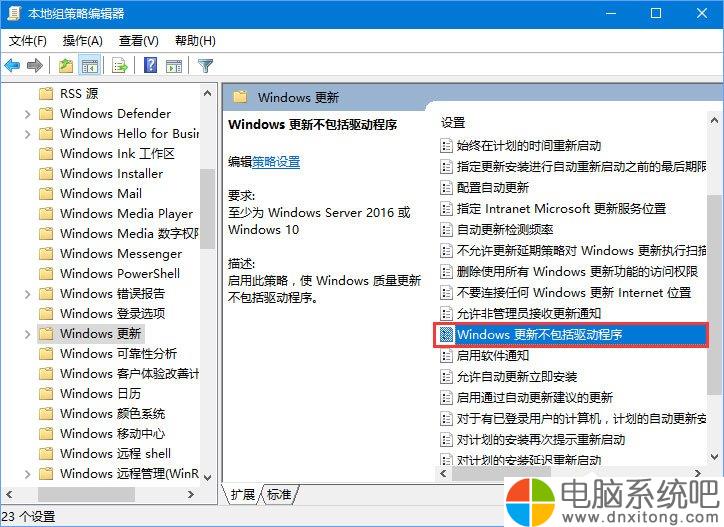This screenshot has height=527, width=724.
Task: Click the Forward arrow toolbar icon
Action: click(35, 66)
